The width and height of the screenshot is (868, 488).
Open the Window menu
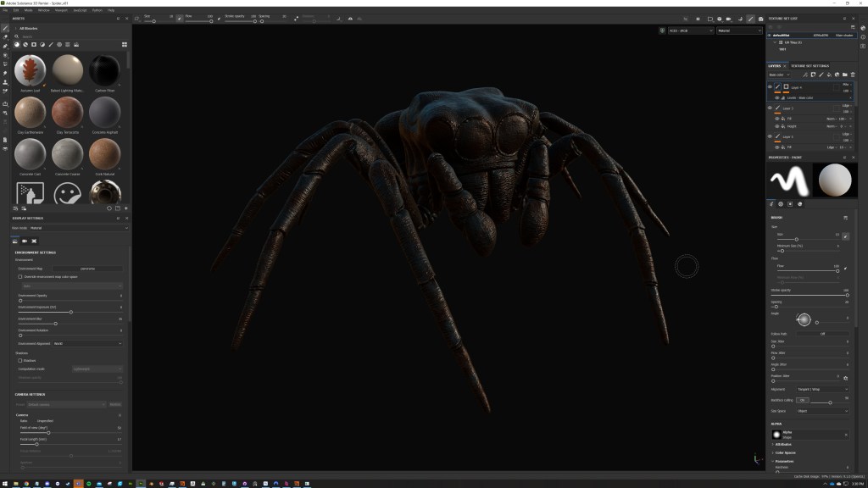tap(43, 10)
